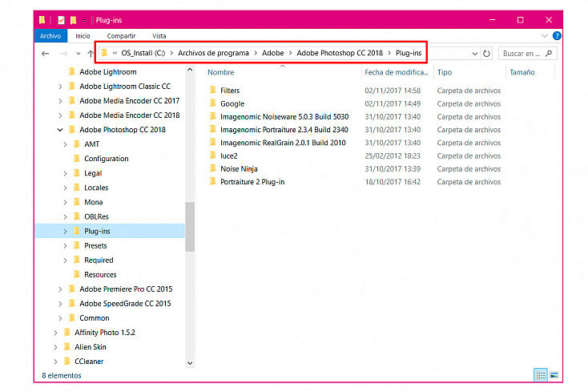
Task: Select the luce2 folder icon
Action: click(x=213, y=156)
